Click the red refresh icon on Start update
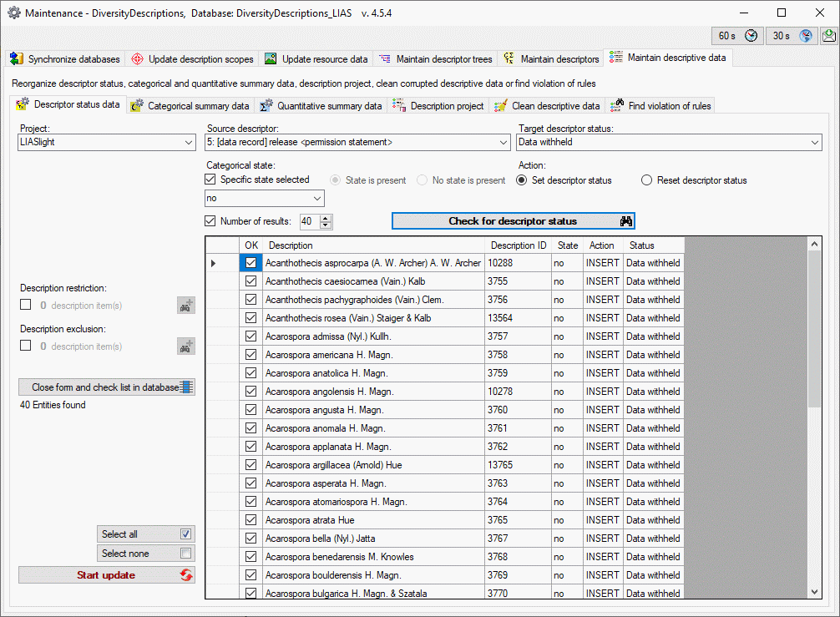The width and height of the screenshot is (840, 617). coord(186,574)
